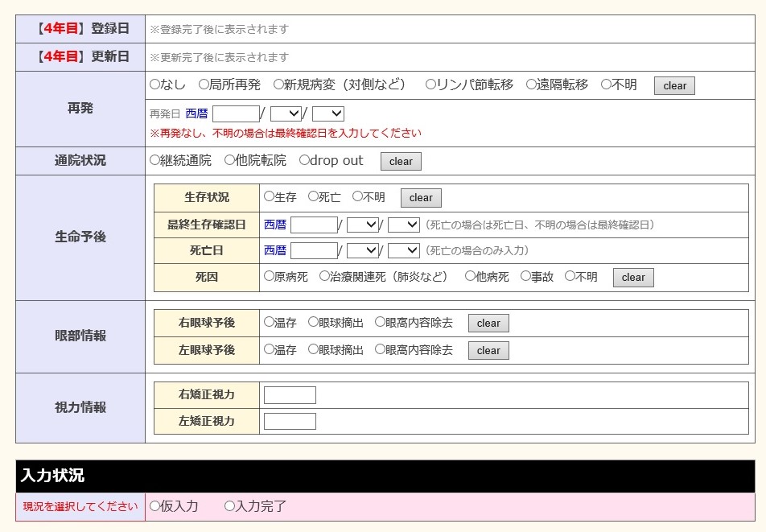Select '治療関連死（肺炎など）' as 死因
This screenshot has width=766, height=532.
click(x=324, y=276)
